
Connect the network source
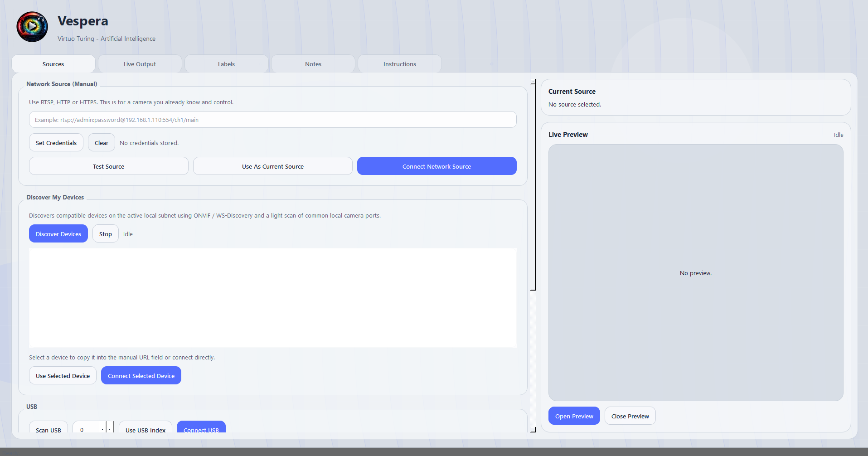pos(436,166)
